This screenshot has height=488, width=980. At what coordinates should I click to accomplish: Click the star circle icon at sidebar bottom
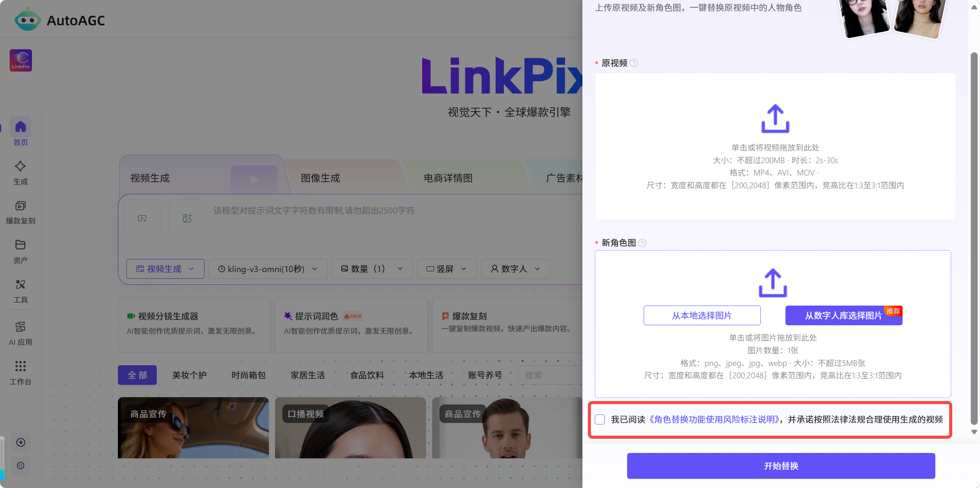21,443
